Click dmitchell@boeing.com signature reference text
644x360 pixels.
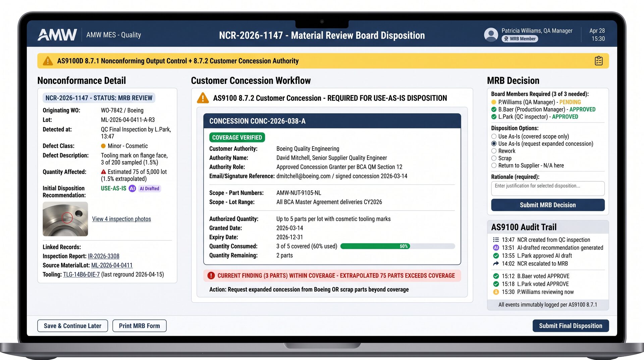(x=342, y=176)
